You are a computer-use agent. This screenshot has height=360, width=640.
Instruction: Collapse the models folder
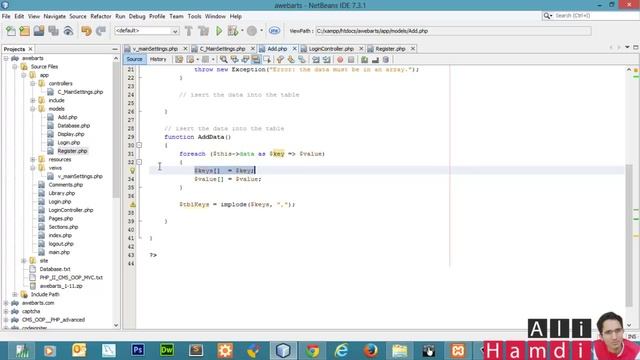[x=33, y=109]
